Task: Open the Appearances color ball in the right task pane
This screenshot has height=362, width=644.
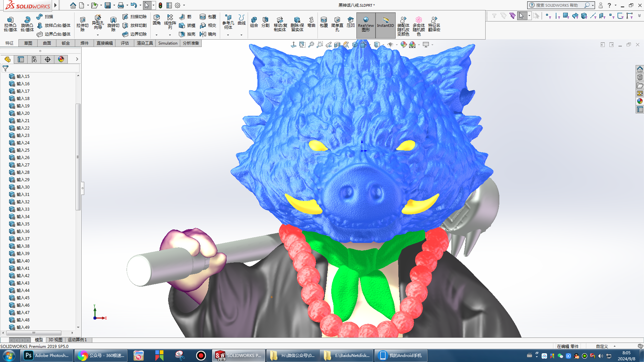Action: (640, 101)
